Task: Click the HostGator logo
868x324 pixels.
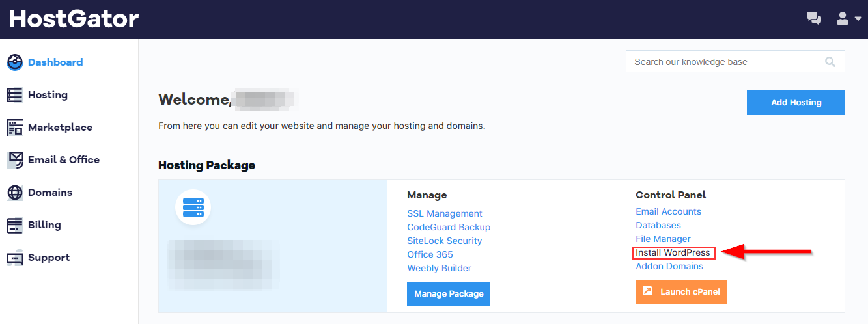Action: pos(74,19)
